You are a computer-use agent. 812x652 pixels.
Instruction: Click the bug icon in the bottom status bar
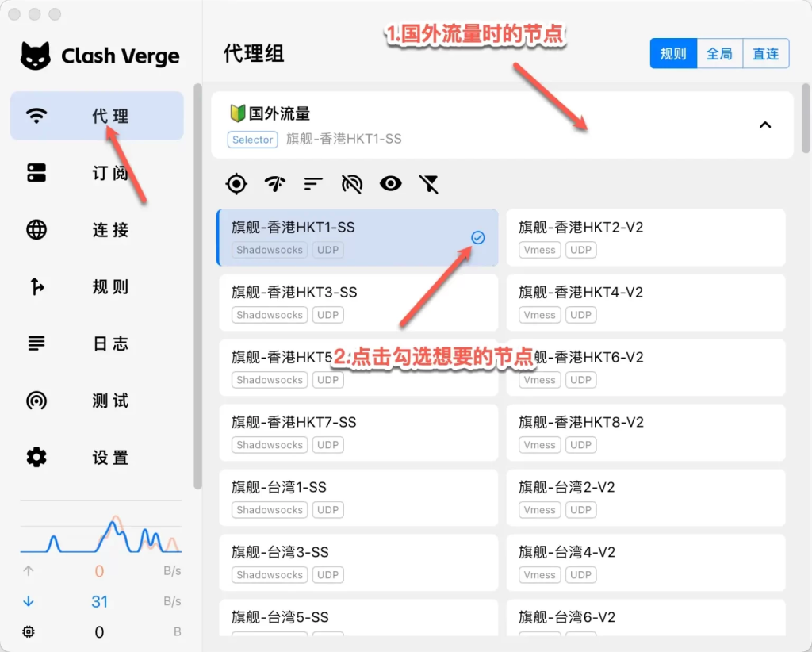click(x=29, y=631)
